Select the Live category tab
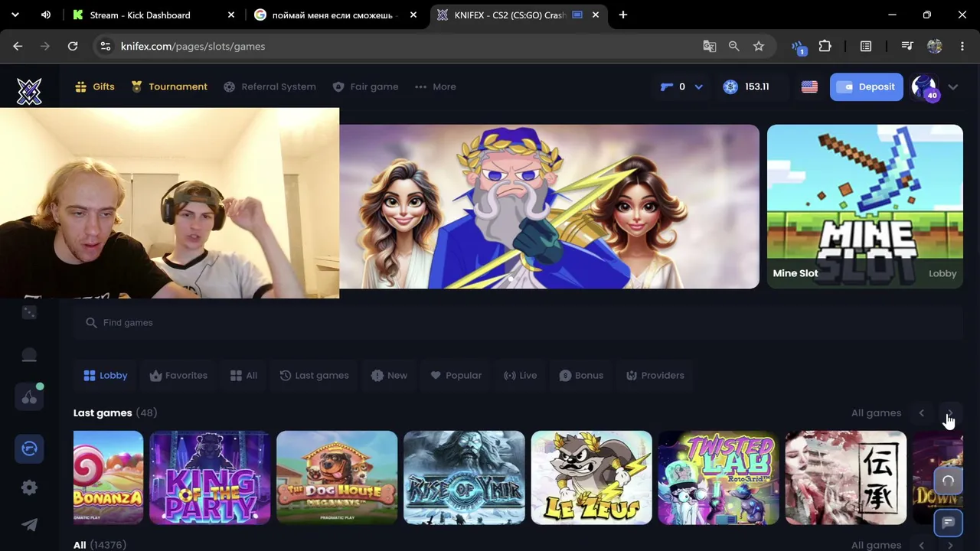 coord(520,375)
